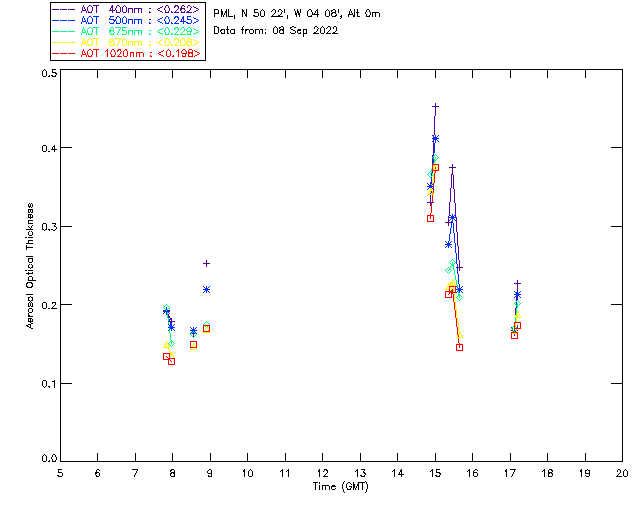Click the 0.5 tick label on y-axis

pyautogui.click(x=49, y=73)
